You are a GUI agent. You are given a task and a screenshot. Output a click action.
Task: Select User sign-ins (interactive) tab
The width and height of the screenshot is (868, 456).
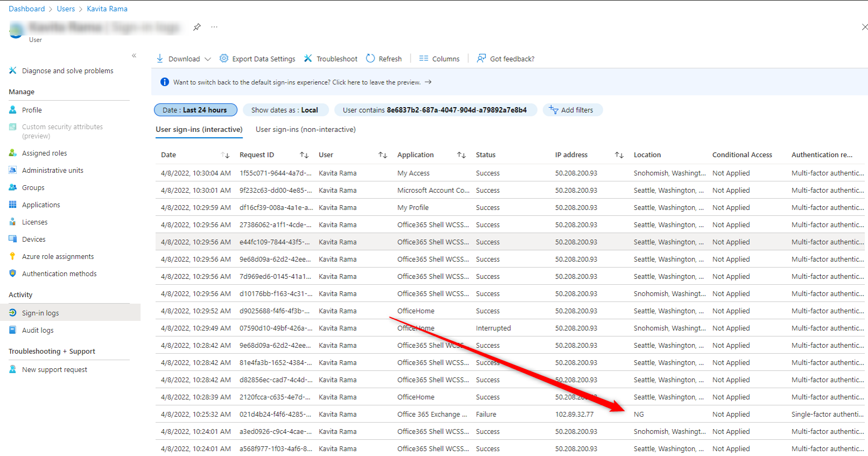199,129
